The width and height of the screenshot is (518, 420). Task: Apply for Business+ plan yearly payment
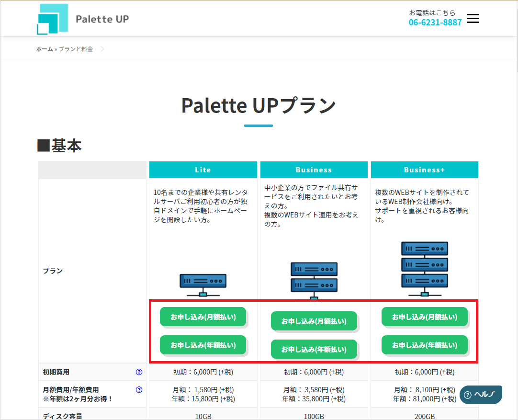pos(425,345)
